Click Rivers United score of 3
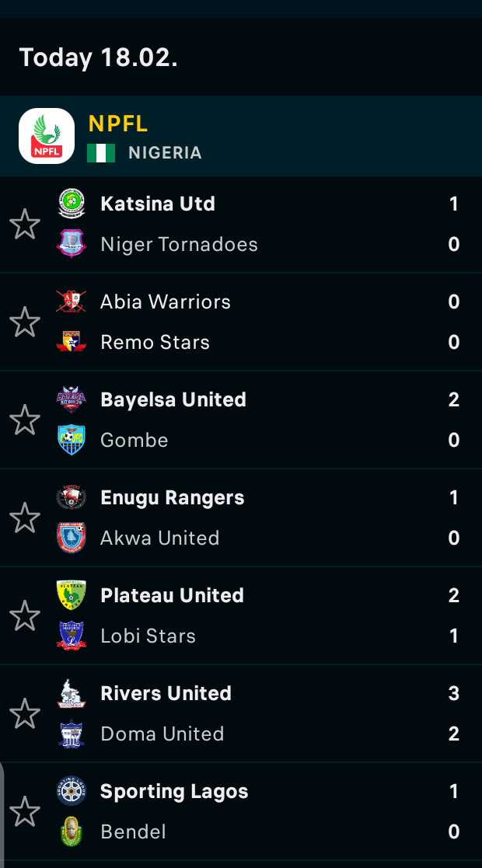Screen dimensions: 482x868 (454, 693)
